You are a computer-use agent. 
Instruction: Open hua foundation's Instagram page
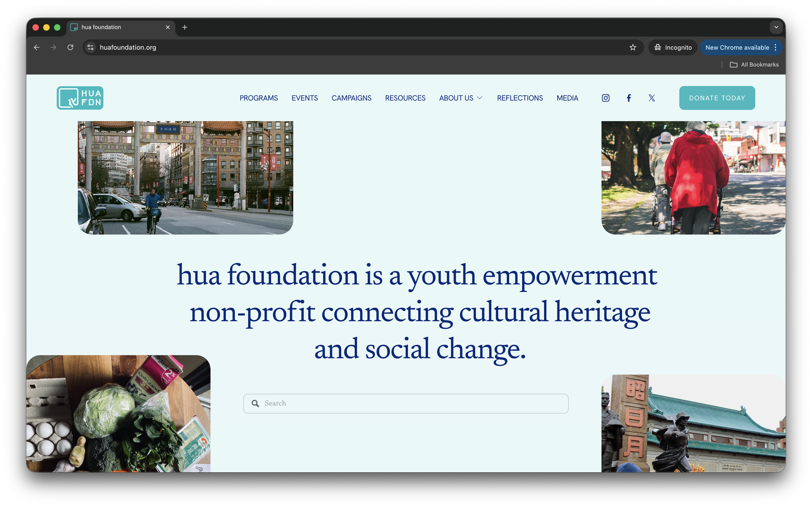click(605, 98)
